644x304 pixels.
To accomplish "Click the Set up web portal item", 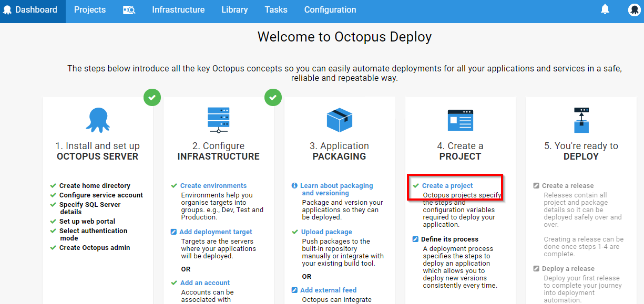I will pos(87,222).
